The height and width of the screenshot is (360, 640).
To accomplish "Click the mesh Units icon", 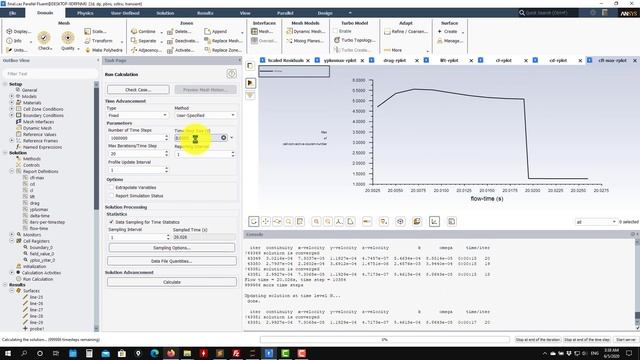I will click(9, 50).
